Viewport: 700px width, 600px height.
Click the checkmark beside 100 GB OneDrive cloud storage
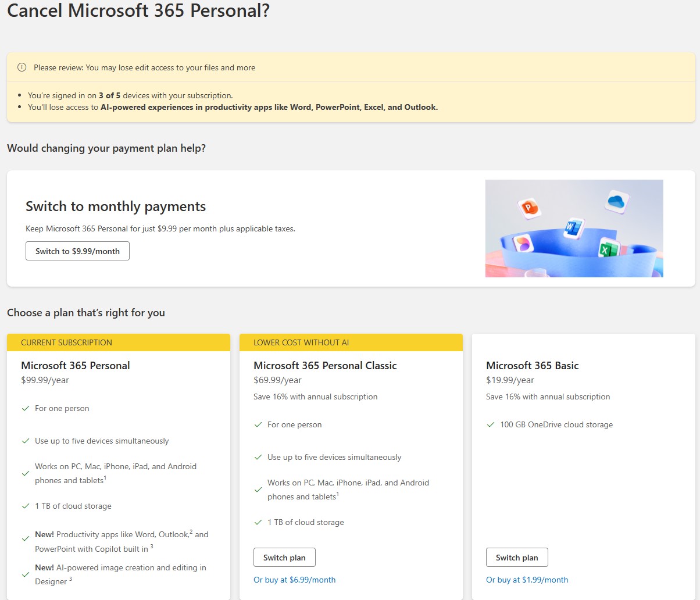pyautogui.click(x=491, y=425)
